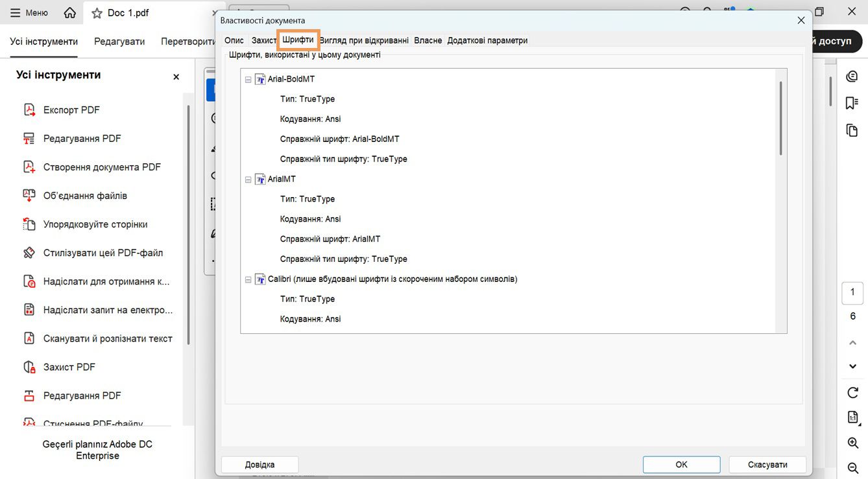Click 'Справжній шрифт: Arial-BoldMT' line

click(x=340, y=139)
